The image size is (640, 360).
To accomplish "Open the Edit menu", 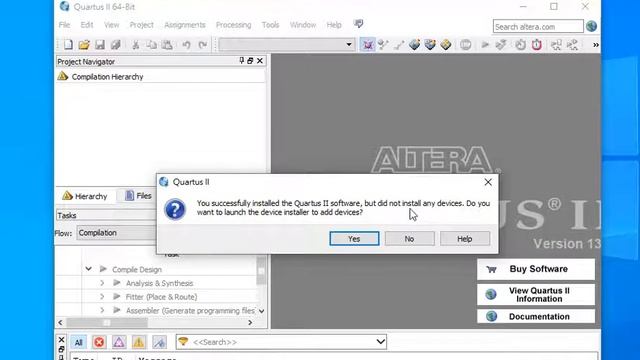I will pyautogui.click(x=87, y=25).
